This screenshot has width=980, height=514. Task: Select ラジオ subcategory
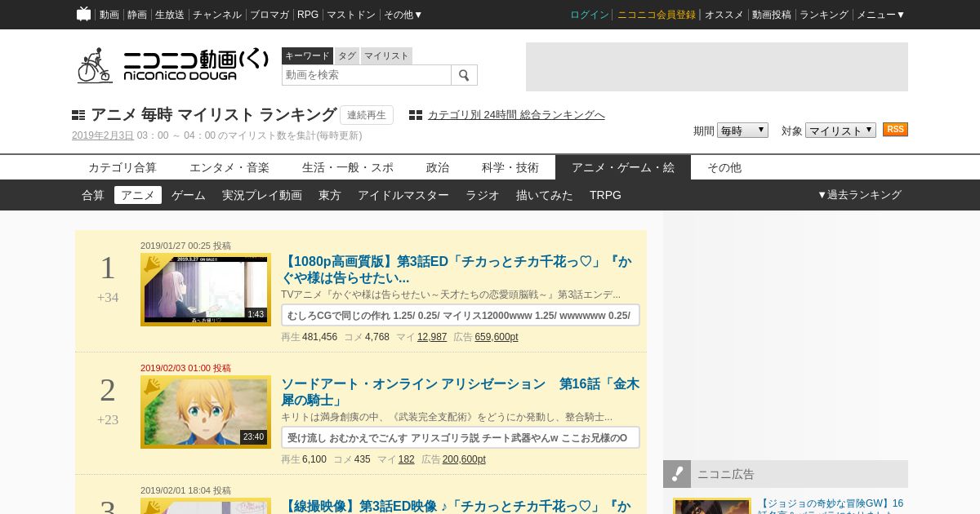point(483,195)
